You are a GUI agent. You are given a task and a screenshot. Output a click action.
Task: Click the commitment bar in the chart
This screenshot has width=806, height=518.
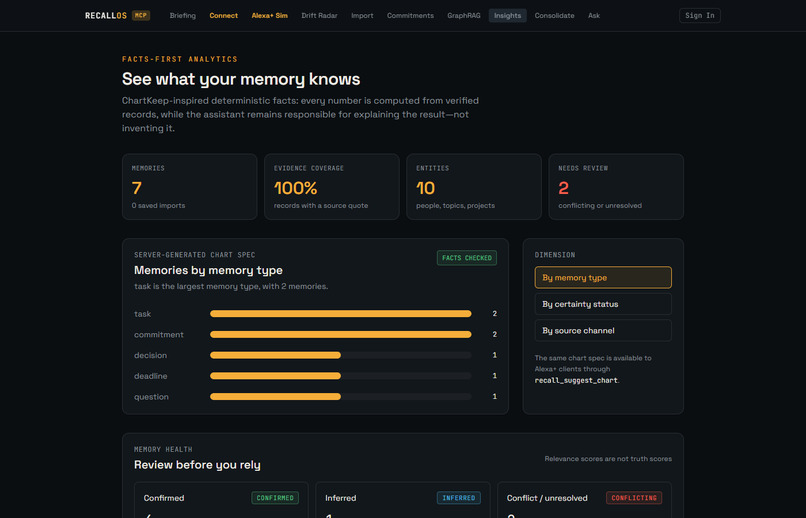[340, 335]
